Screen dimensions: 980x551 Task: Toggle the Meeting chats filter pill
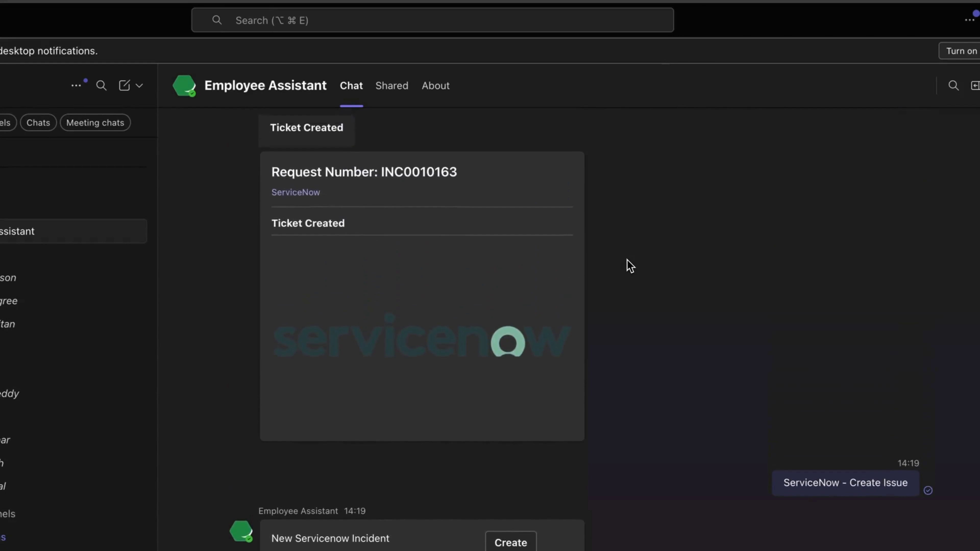tap(95, 122)
